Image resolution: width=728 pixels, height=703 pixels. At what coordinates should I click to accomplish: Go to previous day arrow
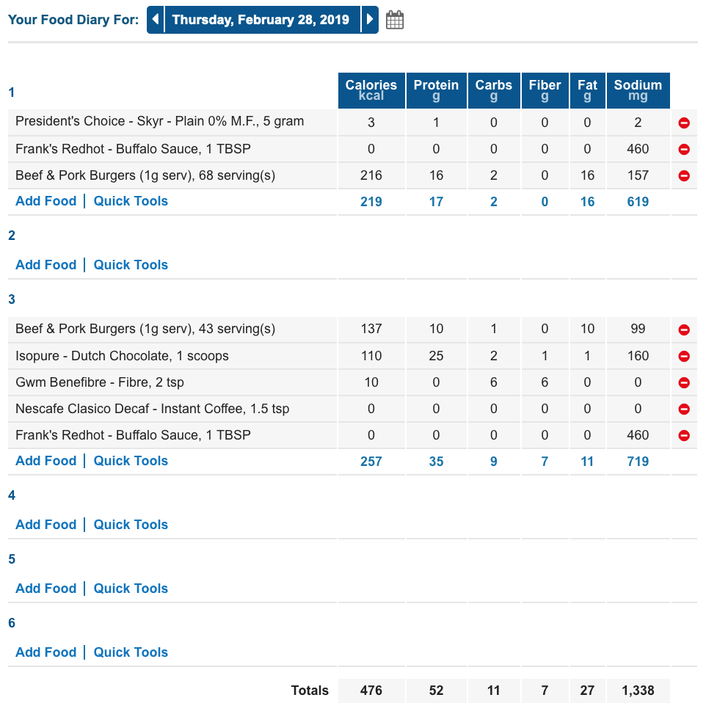point(156,20)
